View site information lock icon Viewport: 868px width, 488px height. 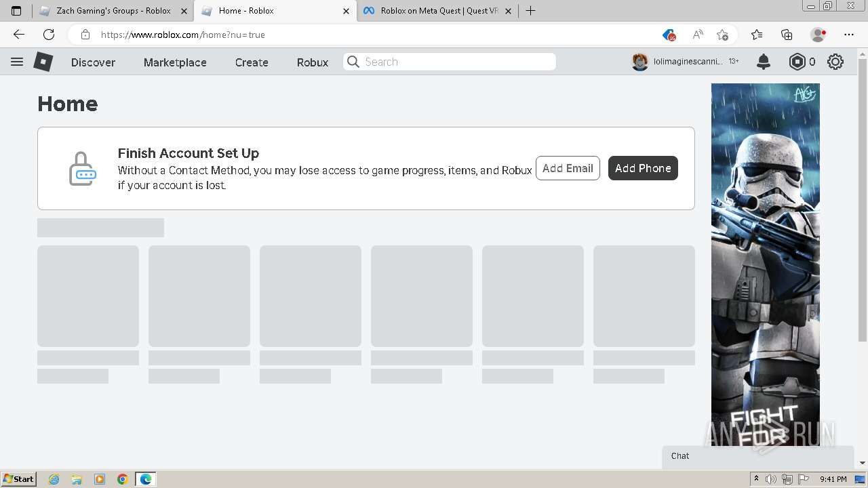click(85, 35)
